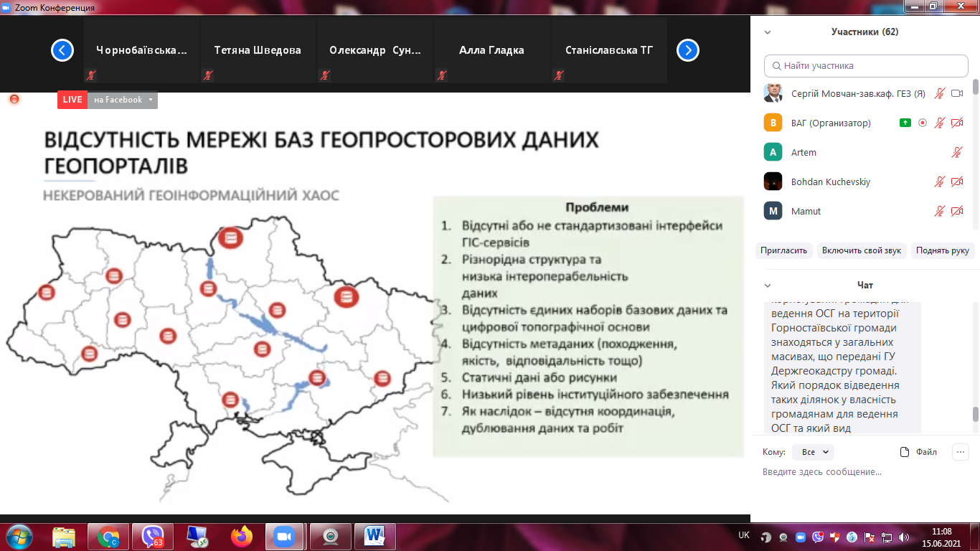Open the Кому recipient dropdown 'Все'
This screenshot has width=980, height=551.
(x=815, y=452)
